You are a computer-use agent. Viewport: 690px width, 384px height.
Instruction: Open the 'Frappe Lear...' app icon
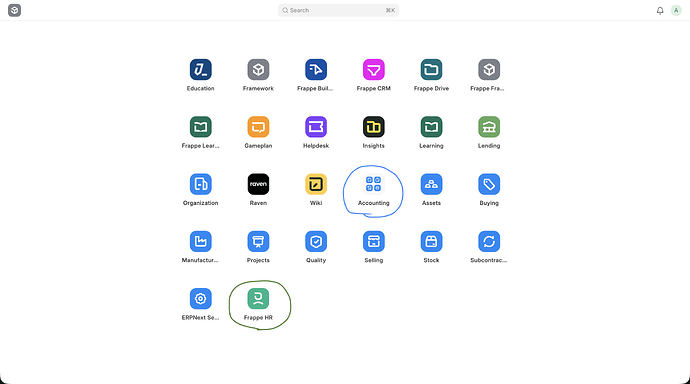tap(201, 127)
